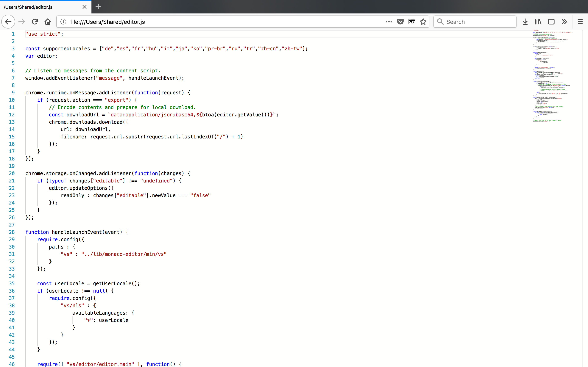
Task: Bookmark this page with the star
Action: 423,22
